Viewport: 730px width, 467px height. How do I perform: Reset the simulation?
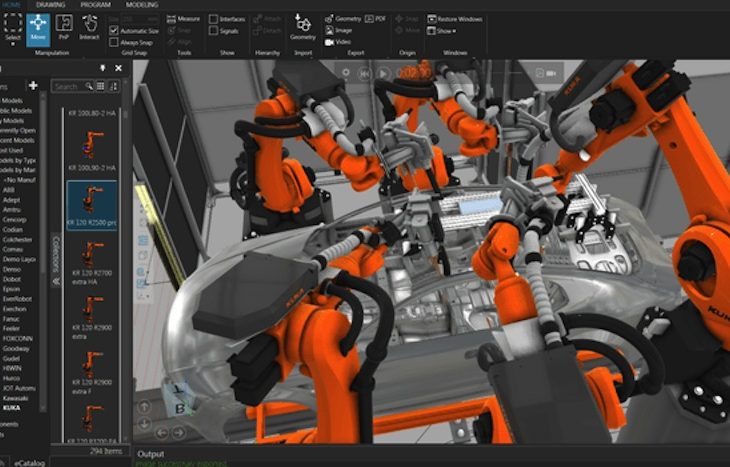point(365,73)
